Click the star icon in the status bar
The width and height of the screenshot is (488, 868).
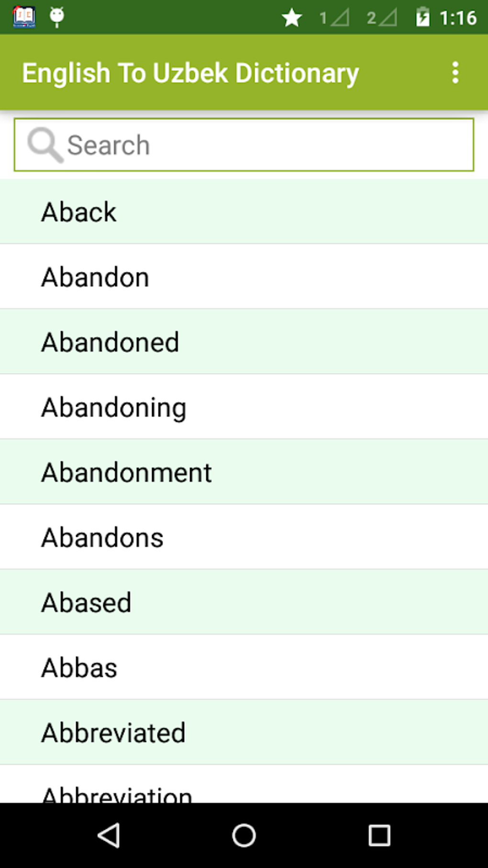coord(291,18)
